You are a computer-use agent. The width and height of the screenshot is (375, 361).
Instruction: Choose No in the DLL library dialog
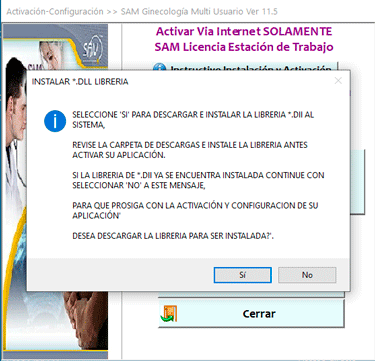(307, 275)
